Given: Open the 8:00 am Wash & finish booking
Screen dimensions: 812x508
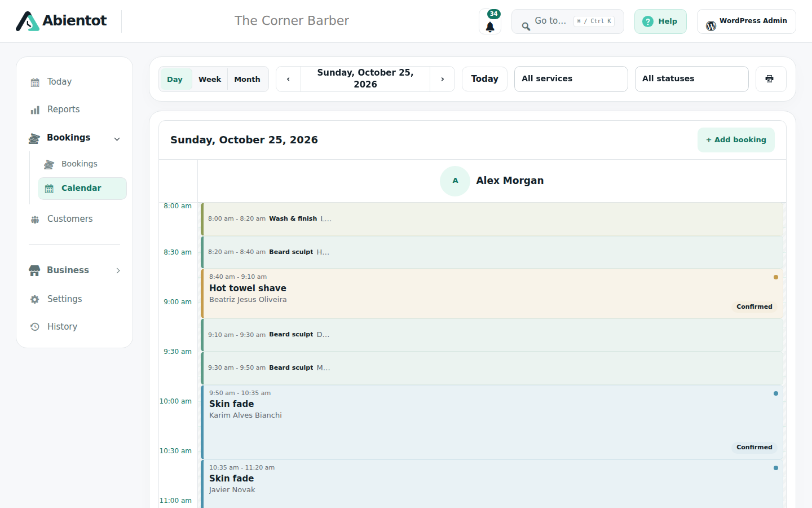Looking at the screenshot, I should pyautogui.click(x=492, y=219).
